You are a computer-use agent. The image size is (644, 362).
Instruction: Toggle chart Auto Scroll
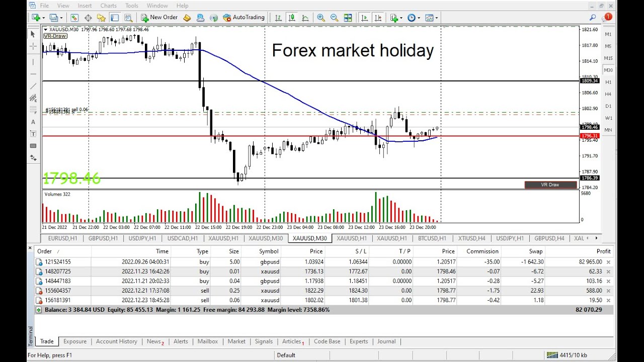[364, 18]
